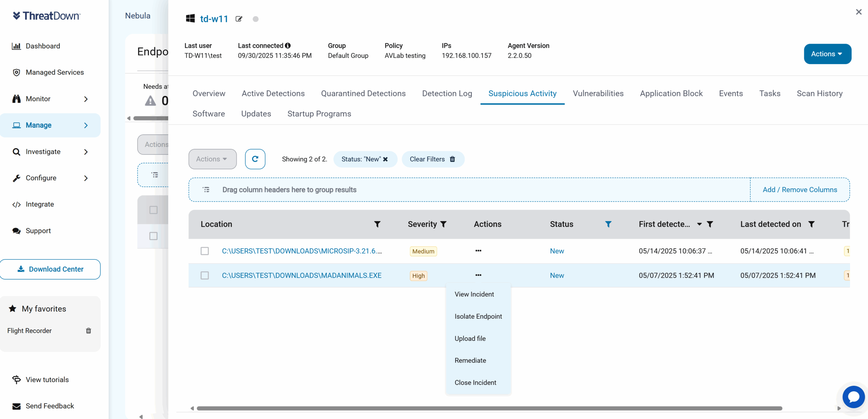Screen dimensions: 868x419
Task: Delete Flight Recorder favorite with trash icon
Action: (x=88, y=331)
